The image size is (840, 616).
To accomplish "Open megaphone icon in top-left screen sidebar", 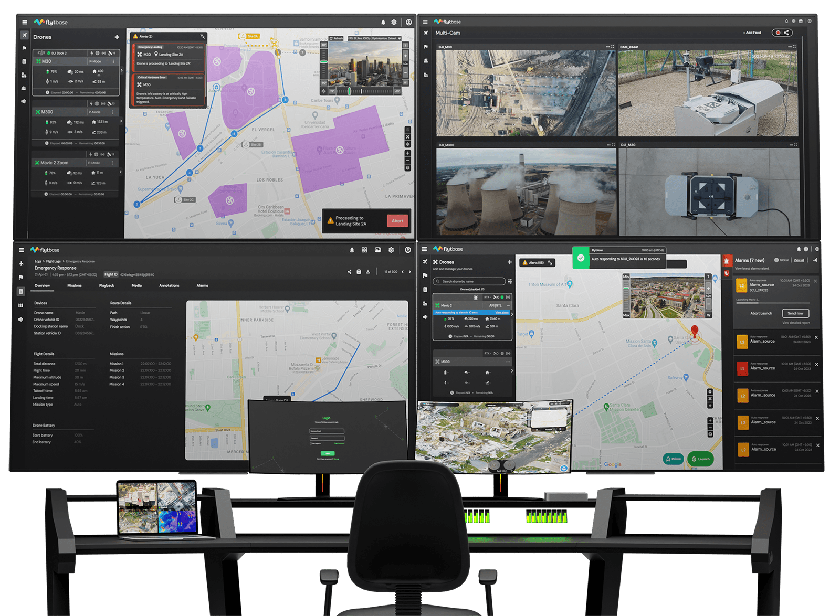I will pyautogui.click(x=24, y=101).
